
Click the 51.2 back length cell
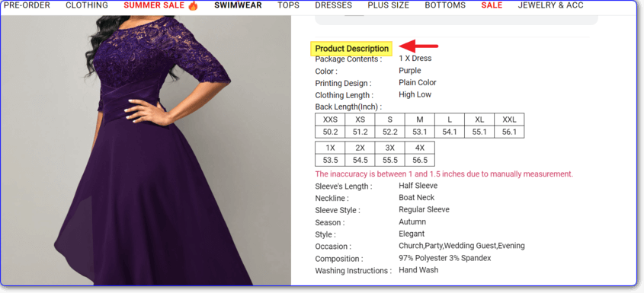pyautogui.click(x=360, y=132)
